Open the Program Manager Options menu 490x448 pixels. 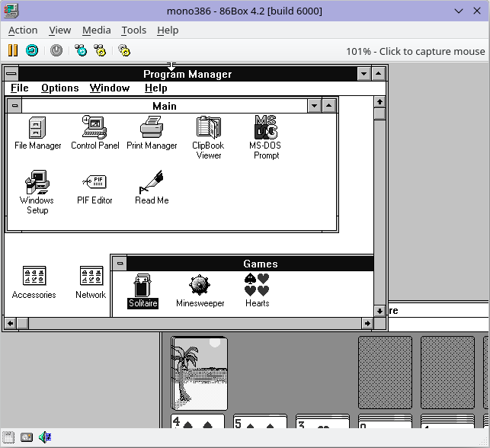[x=60, y=88]
